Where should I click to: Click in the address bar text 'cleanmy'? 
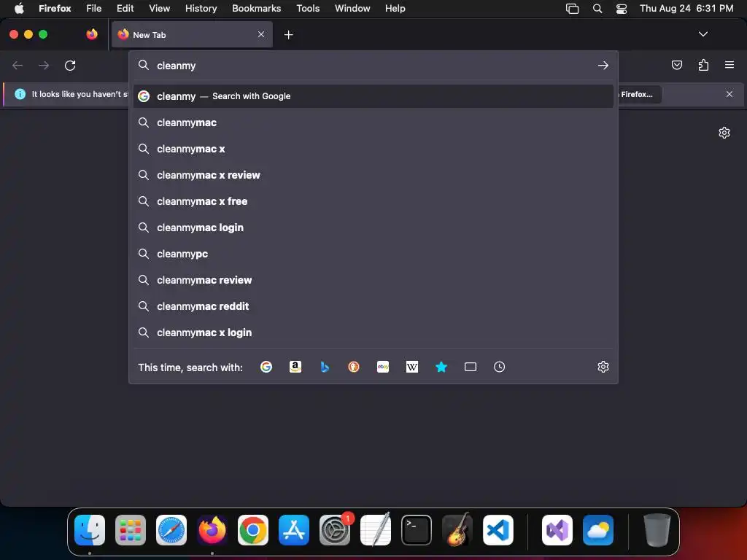coord(177,66)
